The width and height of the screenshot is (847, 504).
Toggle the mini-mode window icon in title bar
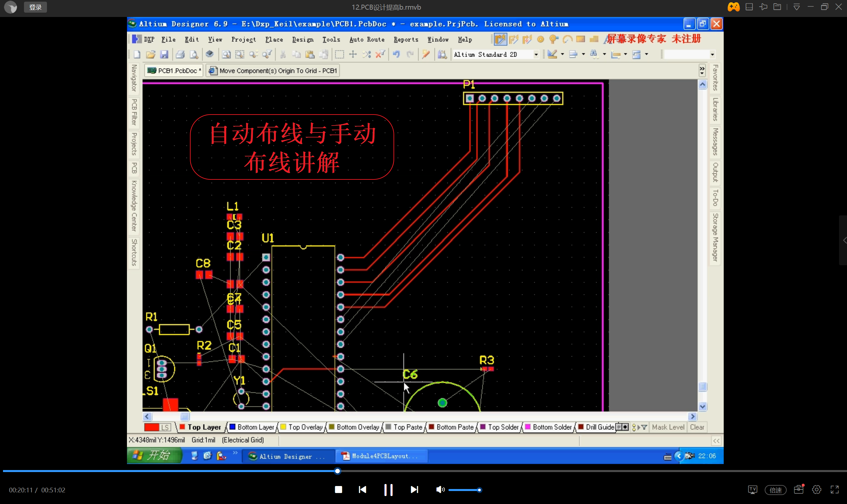749,7
